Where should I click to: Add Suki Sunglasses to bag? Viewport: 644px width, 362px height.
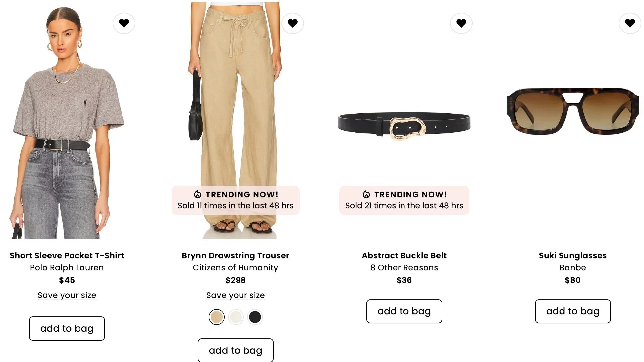573,311
